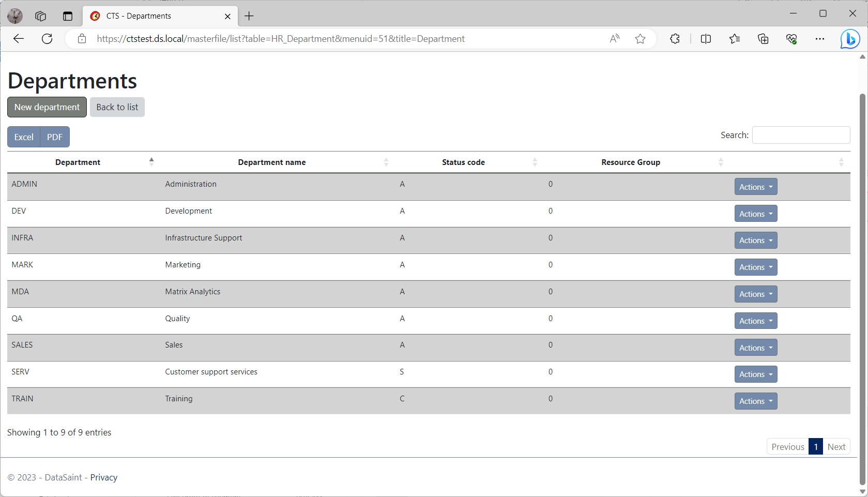Screen dimensions: 868x497
Task: Open the Privacy link
Action: (x=104, y=477)
